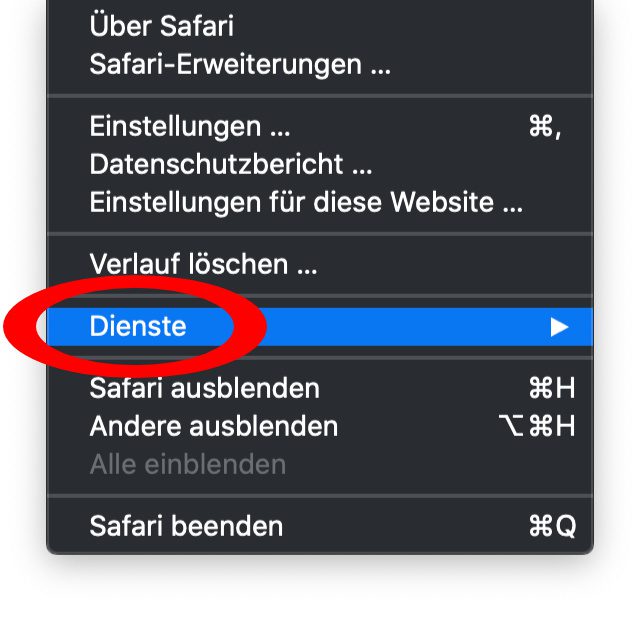Click the ⌘, shortcut beside Einstellungen
The width and height of the screenshot is (640, 640).
[544, 127]
